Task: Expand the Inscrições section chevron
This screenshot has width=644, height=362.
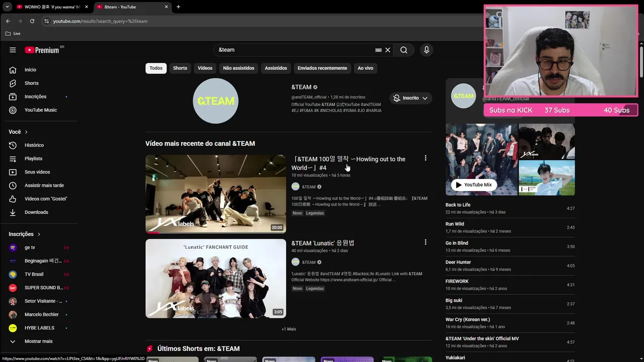Action: 39,234
